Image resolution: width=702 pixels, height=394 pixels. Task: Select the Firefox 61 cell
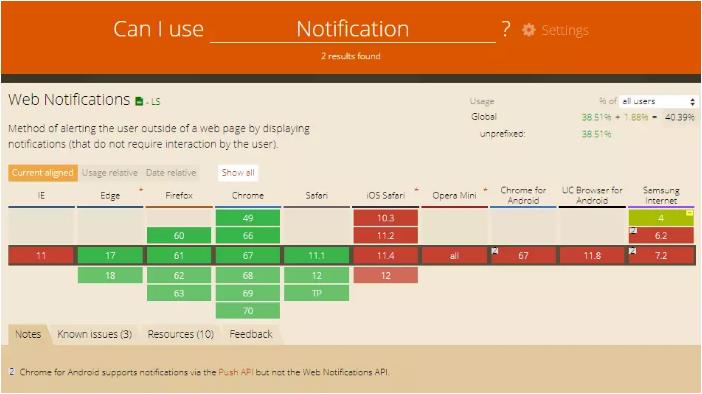(179, 256)
